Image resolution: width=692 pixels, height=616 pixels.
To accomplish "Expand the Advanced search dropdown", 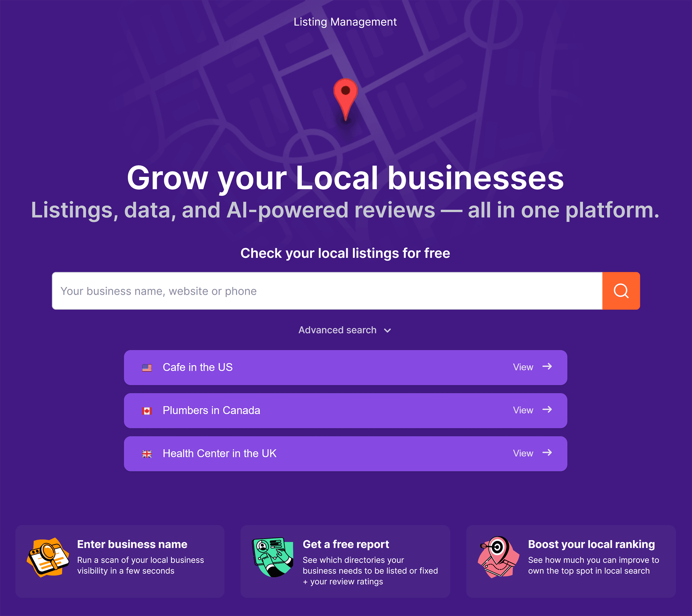I will [345, 330].
